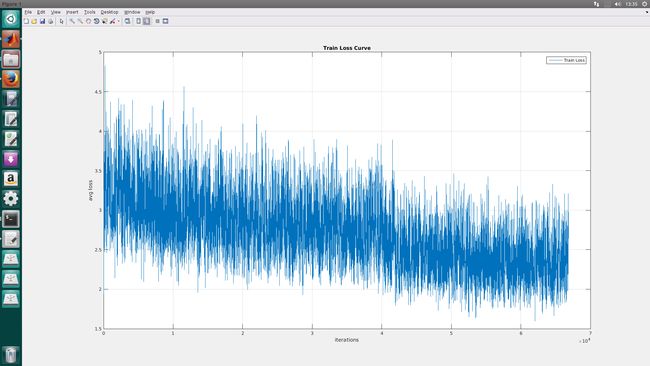Toggle the Insert Legend icon

[147, 21]
